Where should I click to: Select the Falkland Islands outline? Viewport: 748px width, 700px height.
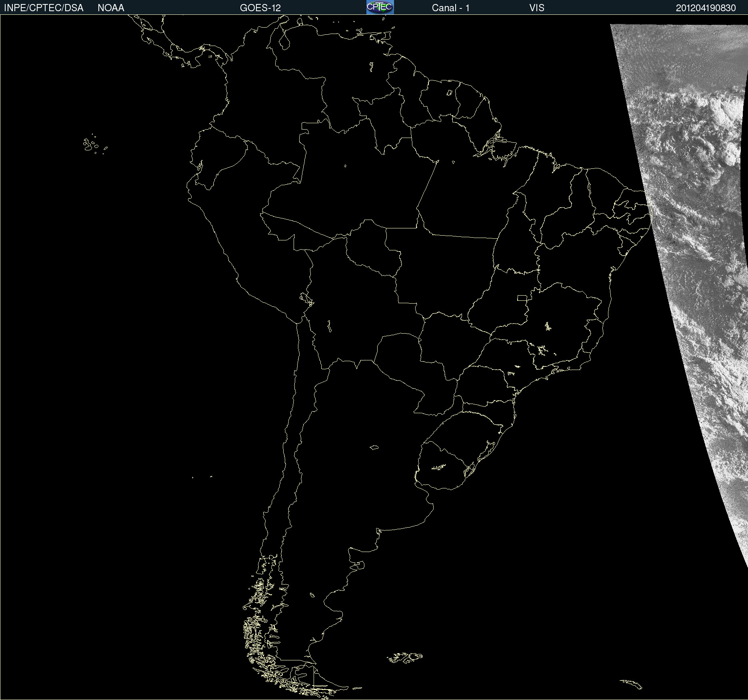[x=405, y=658]
